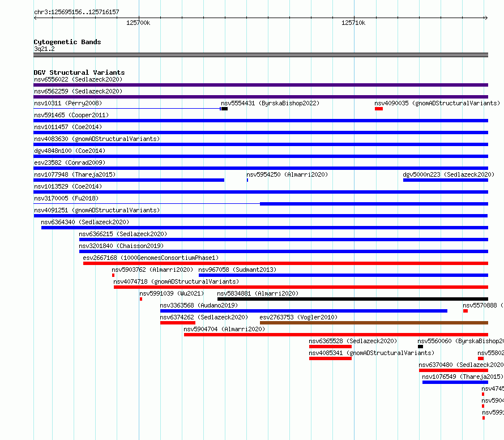Open nsv4074718 (gnomADStructuralVariants) label
504x440 pixels.
[x=176, y=281]
